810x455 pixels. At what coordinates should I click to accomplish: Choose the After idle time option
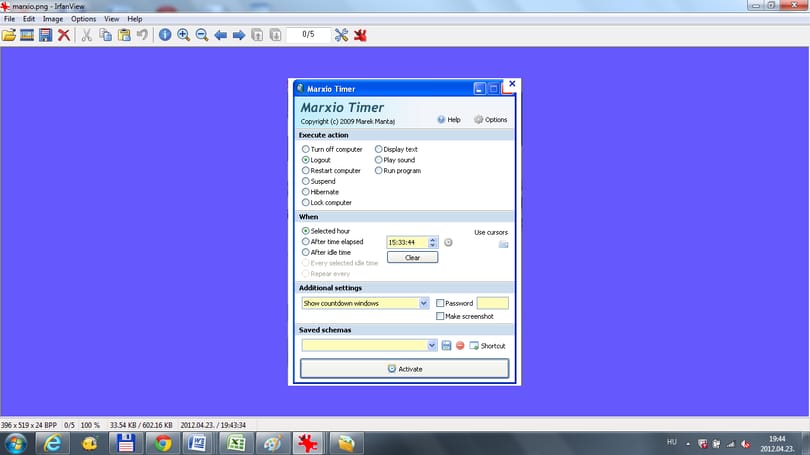[306, 252]
